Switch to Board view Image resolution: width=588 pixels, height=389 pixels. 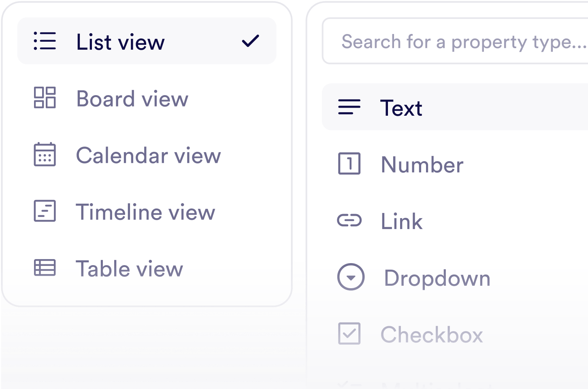coord(132,99)
